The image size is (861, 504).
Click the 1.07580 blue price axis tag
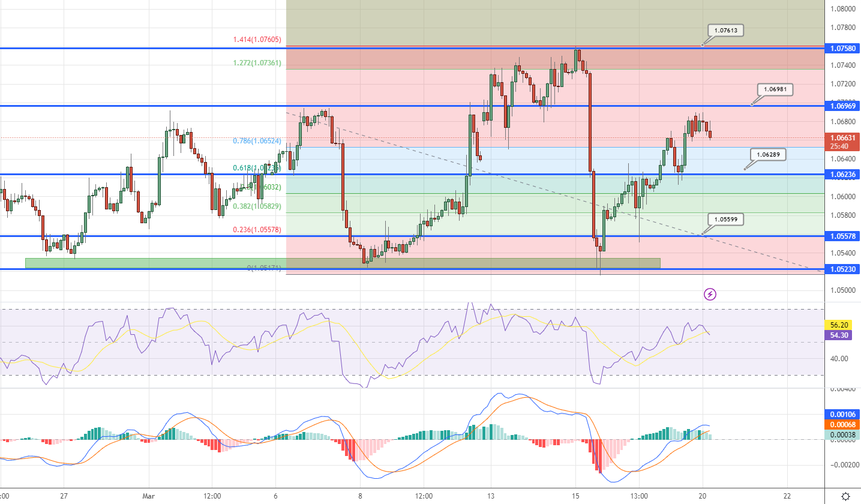(x=843, y=48)
